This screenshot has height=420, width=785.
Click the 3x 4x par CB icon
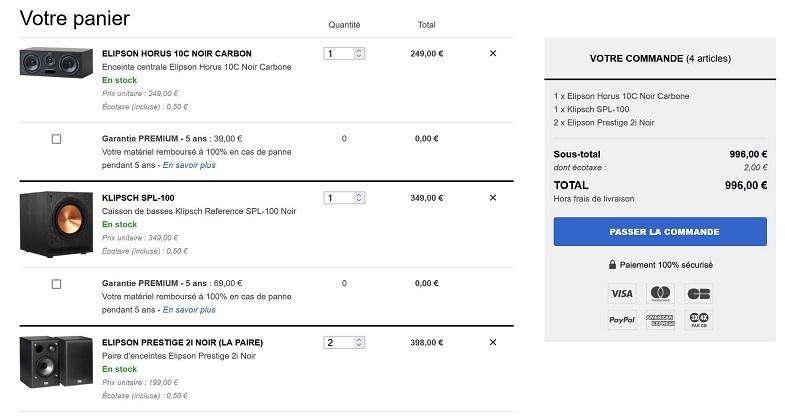click(698, 321)
